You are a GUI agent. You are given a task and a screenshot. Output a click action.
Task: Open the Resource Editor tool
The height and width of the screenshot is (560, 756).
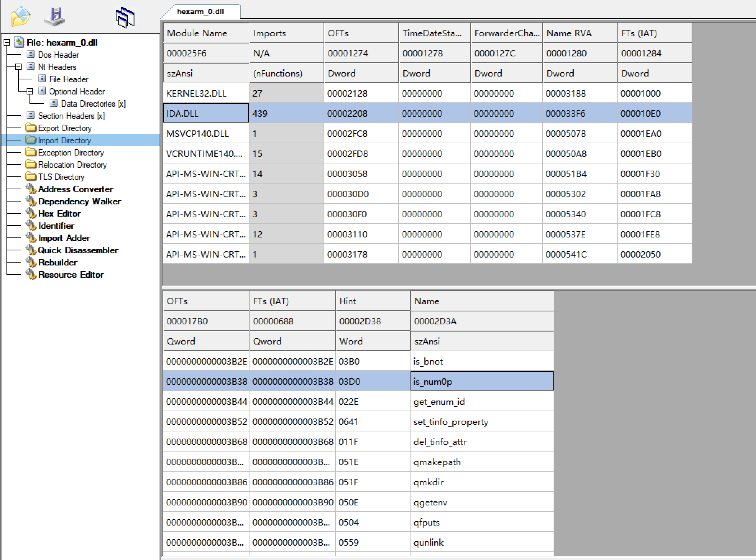pos(71,275)
